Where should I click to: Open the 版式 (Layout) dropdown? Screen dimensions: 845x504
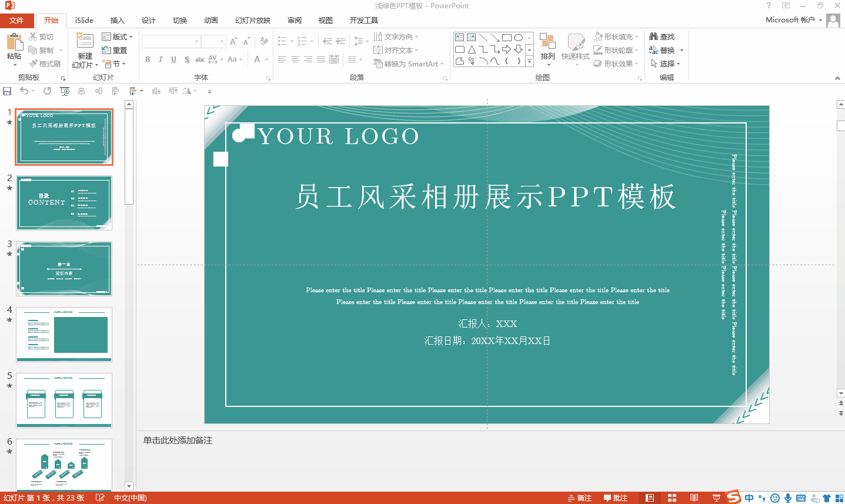point(118,36)
